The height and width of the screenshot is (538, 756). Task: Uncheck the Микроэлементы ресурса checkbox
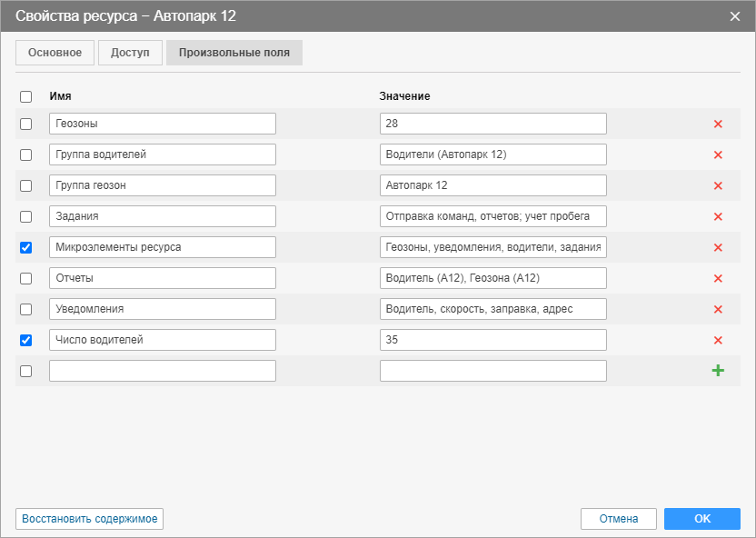(x=25, y=247)
